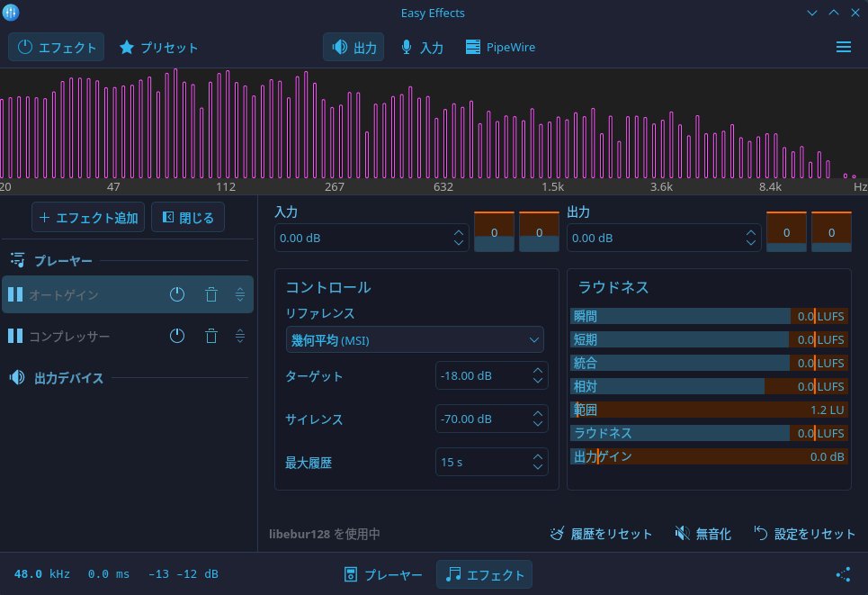
Task: Click the -13 -12 dB level status
Action: click(183, 574)
